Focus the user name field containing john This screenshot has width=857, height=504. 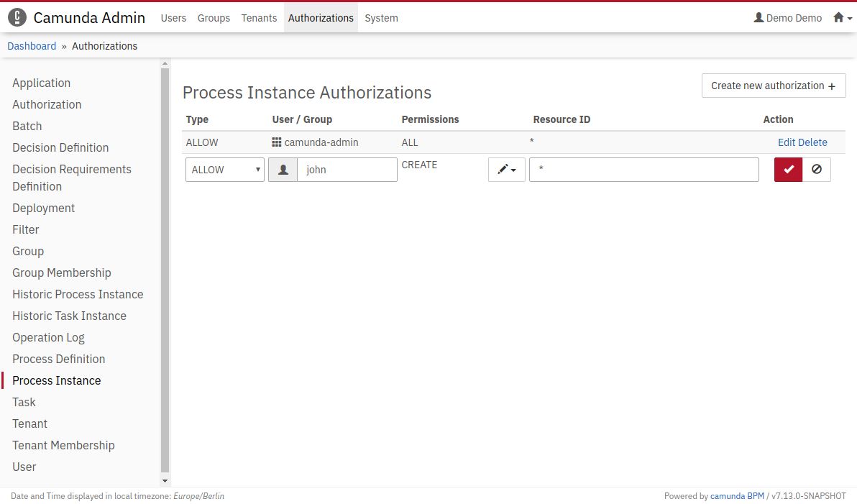pyautogui.click(x=347, y=170)
